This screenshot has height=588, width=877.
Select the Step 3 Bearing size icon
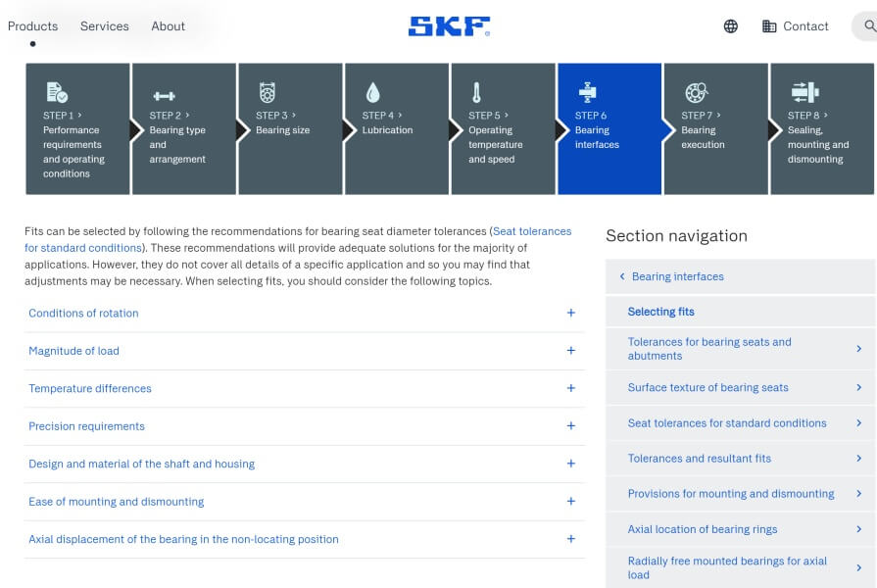click(x=268, y=92)
